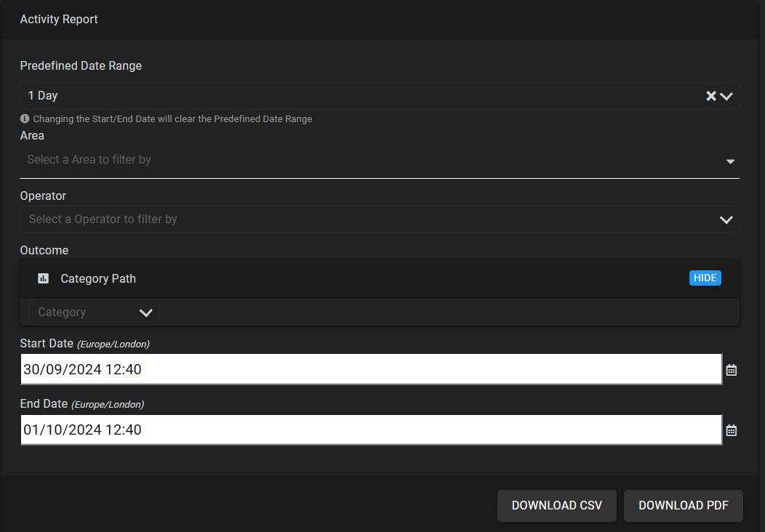Click into the Start Date input field
Viewport: 765px width, 532px height.
[371, 369]
